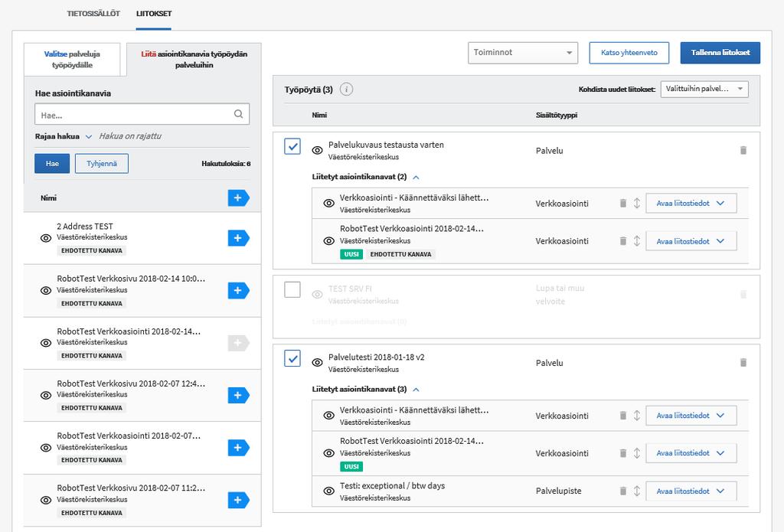The image size is (784, 532).
Task: Preview Palvelutesti 2018-01-18 v2 eye icon
Action: (x=317, y=363)
